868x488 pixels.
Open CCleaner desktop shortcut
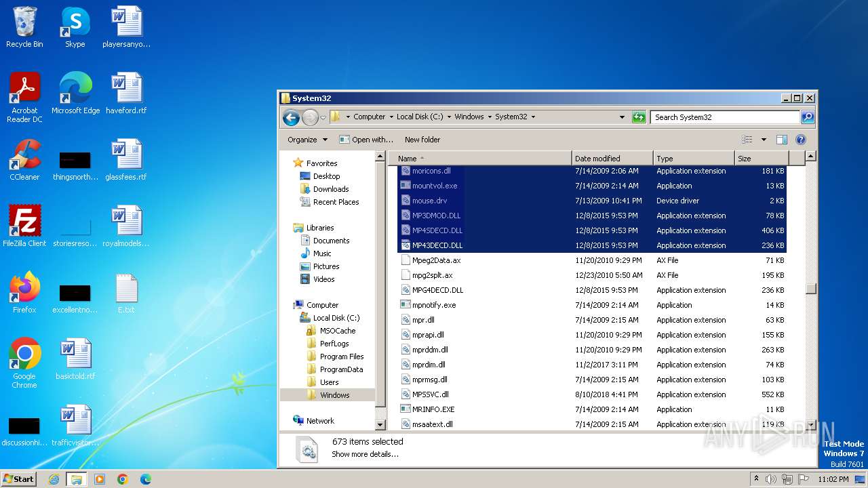pyautogui.click(x=24, y=160)
